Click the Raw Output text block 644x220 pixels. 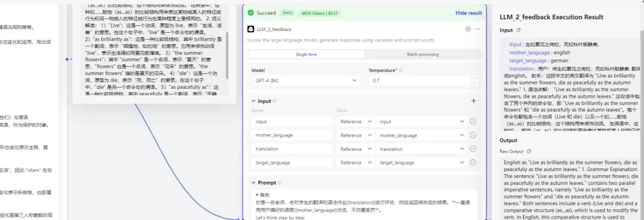pyautogui.click(x=571, y=189)
